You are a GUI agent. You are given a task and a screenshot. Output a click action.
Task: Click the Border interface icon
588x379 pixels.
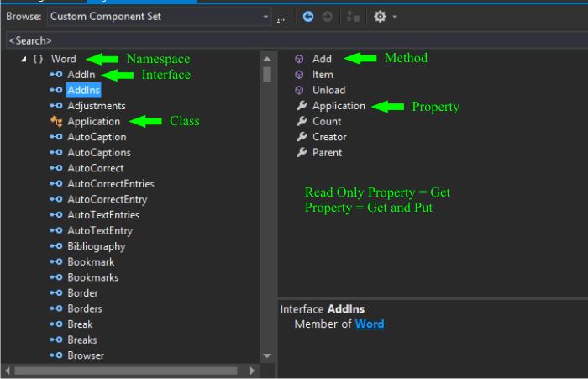tap(56, 293)
